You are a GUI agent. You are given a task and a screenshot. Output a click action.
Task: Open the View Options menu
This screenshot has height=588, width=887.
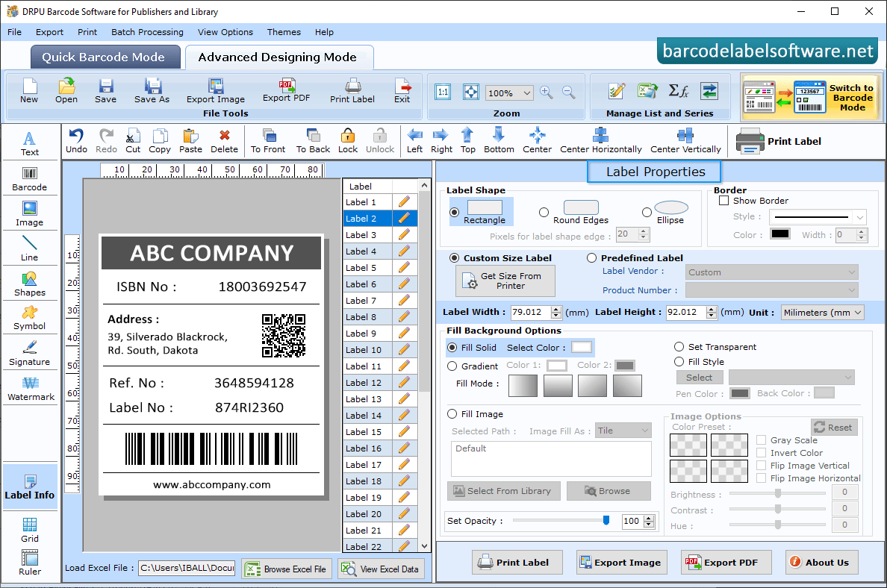click(x=225, y=32)
